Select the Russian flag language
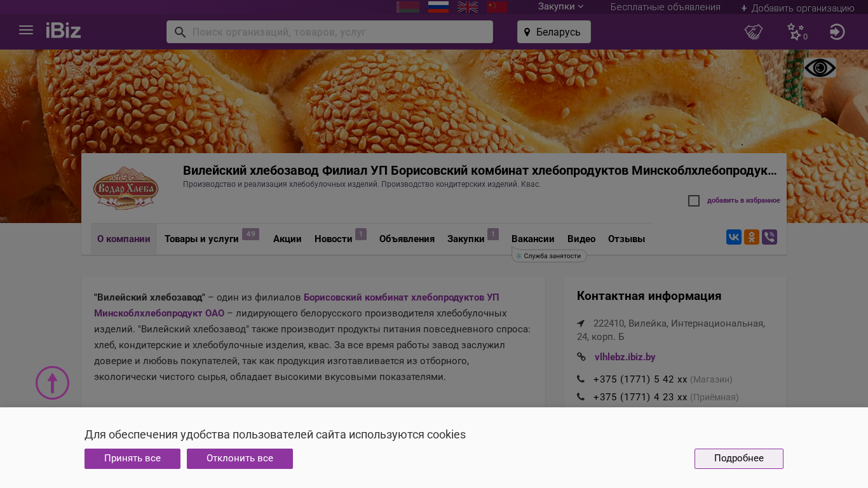868x488 pixels. [x=438, y=7]
